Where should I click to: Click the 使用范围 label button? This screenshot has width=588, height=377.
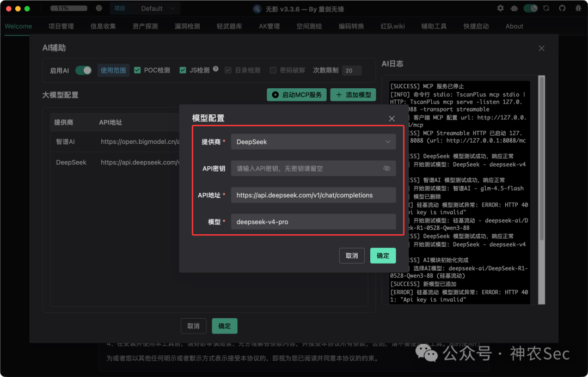pos(113,70)
